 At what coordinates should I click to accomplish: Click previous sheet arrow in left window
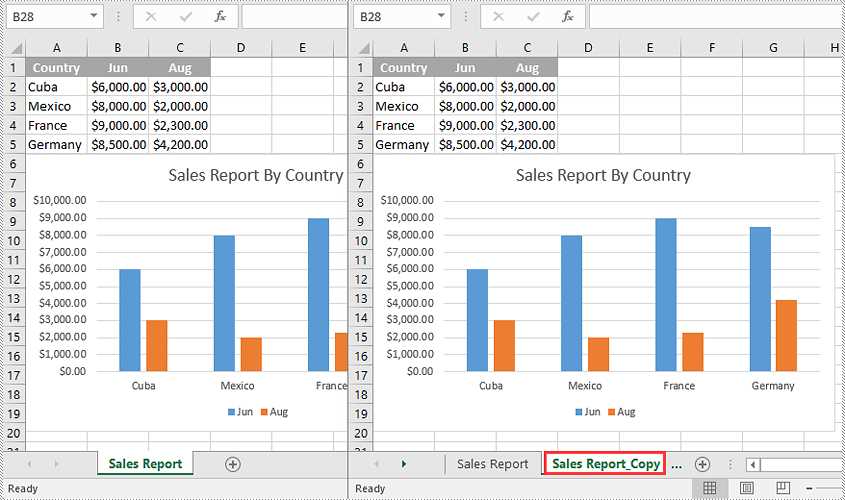tap(29, 464)
